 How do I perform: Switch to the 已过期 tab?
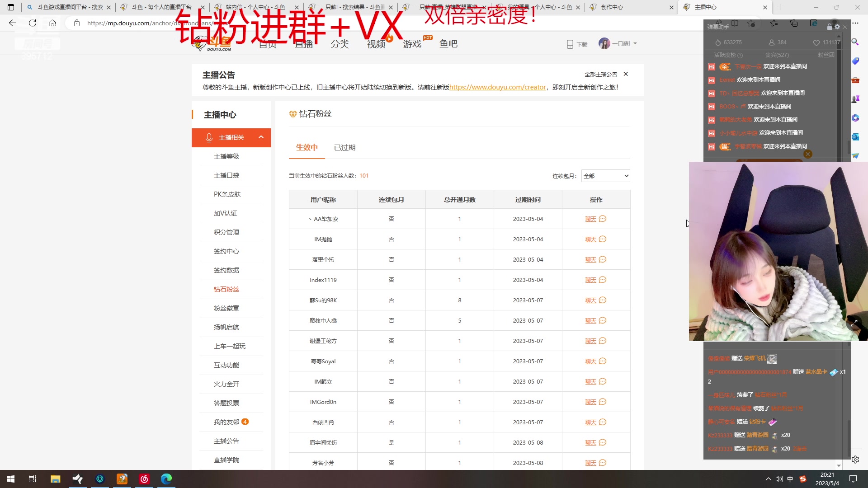point(344,147)
